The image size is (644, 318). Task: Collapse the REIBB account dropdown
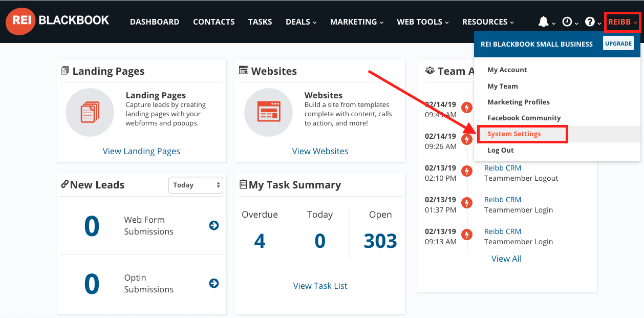(622, 22)
